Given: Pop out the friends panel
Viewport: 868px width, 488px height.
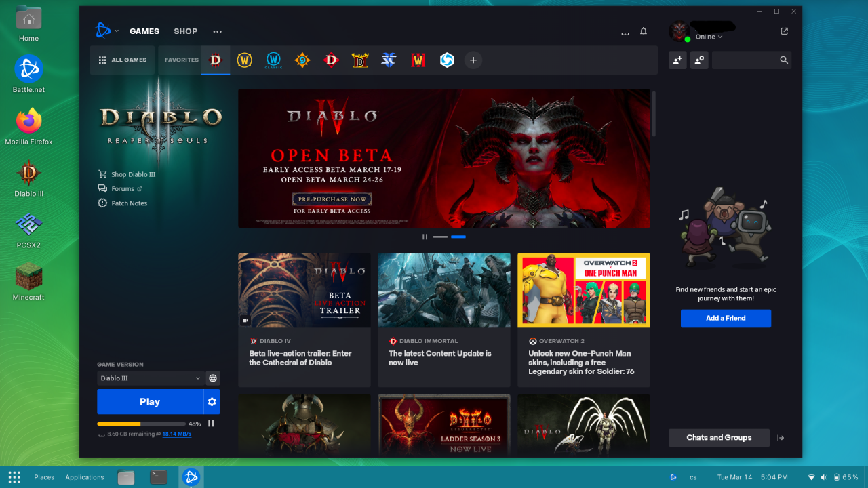Looking at the screenshot, I should click(x=785, y=31).
